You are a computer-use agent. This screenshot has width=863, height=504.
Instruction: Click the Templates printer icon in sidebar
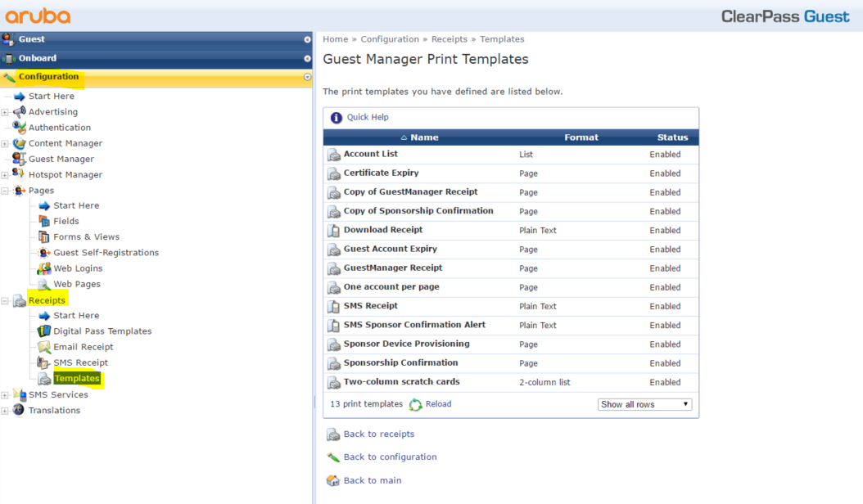(x=44, y=379)
